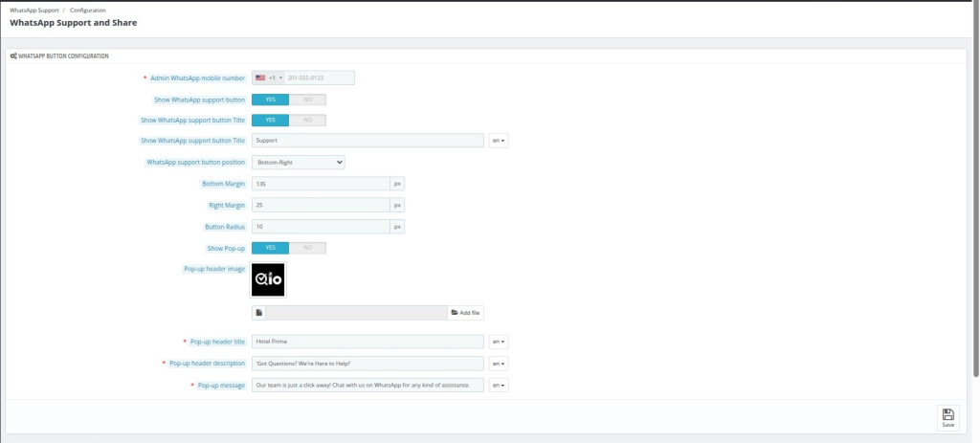
Task: Click the Button Radius field showing 10
Action: click(x=322, y=227)
